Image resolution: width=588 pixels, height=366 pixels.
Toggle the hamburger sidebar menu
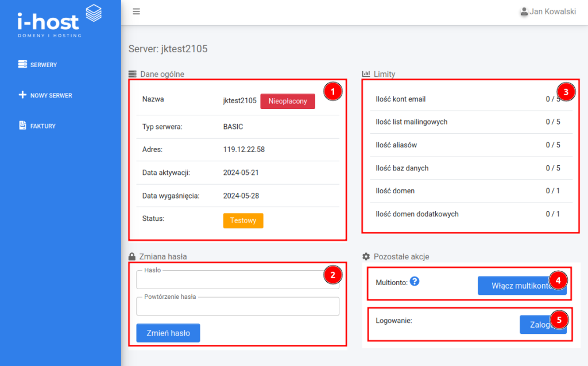[x=136, y=11]
